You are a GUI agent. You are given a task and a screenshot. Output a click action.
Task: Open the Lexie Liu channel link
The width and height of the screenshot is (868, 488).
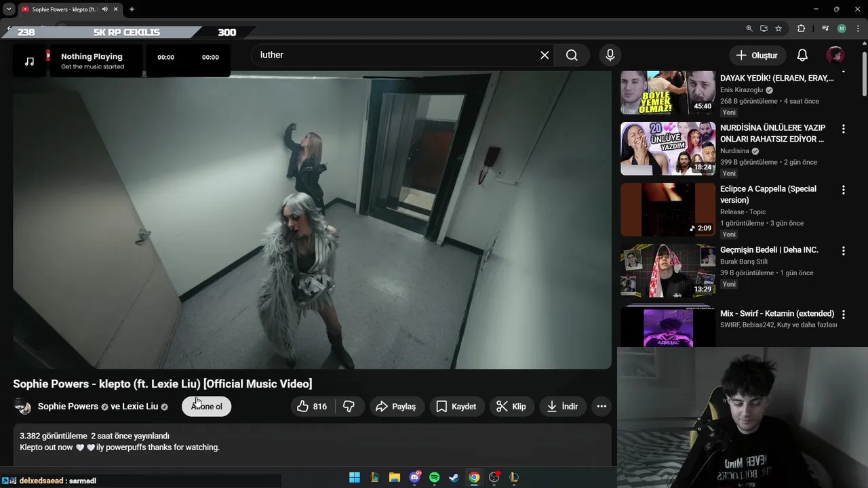[x=140, y=407]
